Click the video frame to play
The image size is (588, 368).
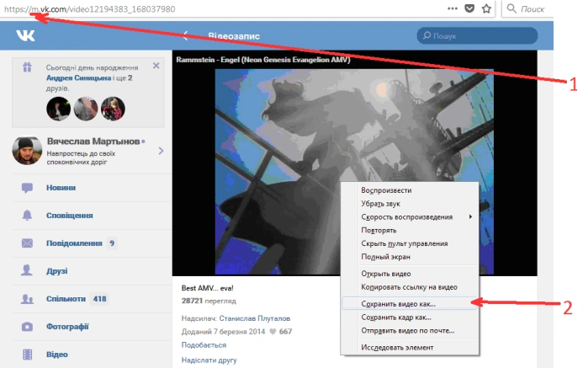pos(354,172)
